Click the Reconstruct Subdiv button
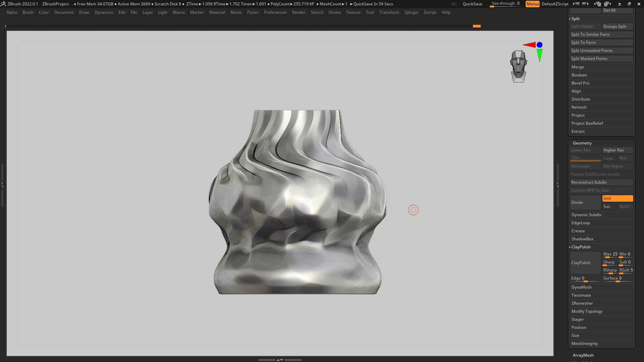Screen dimensions: 644x362 (x=601, y=182)
